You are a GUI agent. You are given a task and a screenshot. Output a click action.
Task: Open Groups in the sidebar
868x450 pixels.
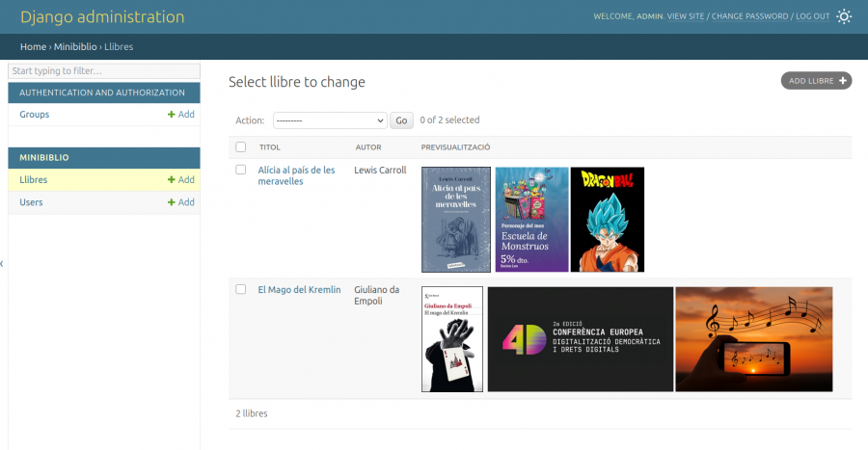tap(35, 115)
